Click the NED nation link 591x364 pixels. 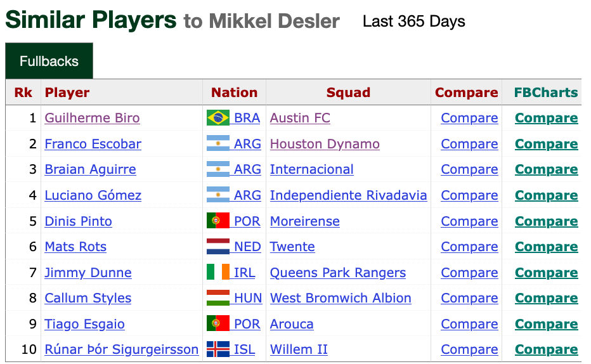(247, 247)
